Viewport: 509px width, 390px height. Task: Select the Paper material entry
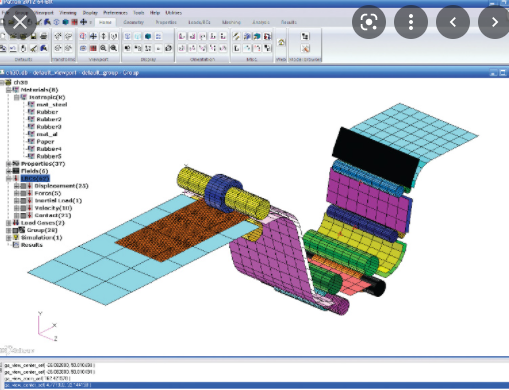point(45,142)
